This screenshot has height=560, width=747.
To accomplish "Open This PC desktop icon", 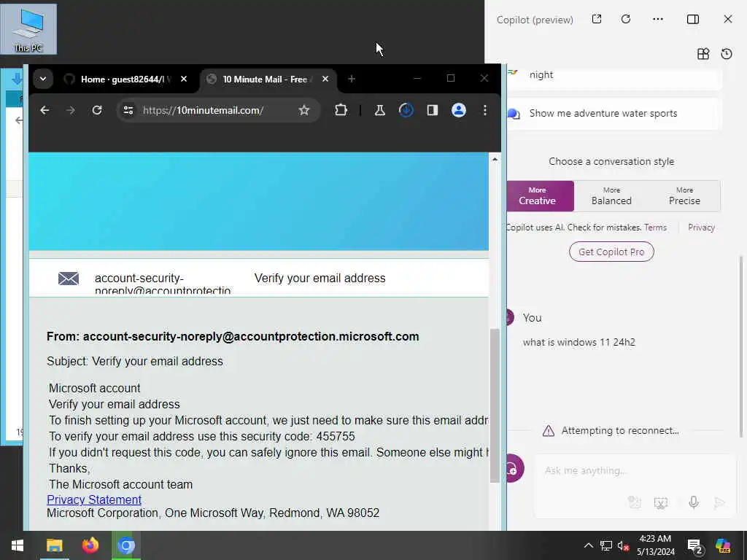I will coord(28,29).
